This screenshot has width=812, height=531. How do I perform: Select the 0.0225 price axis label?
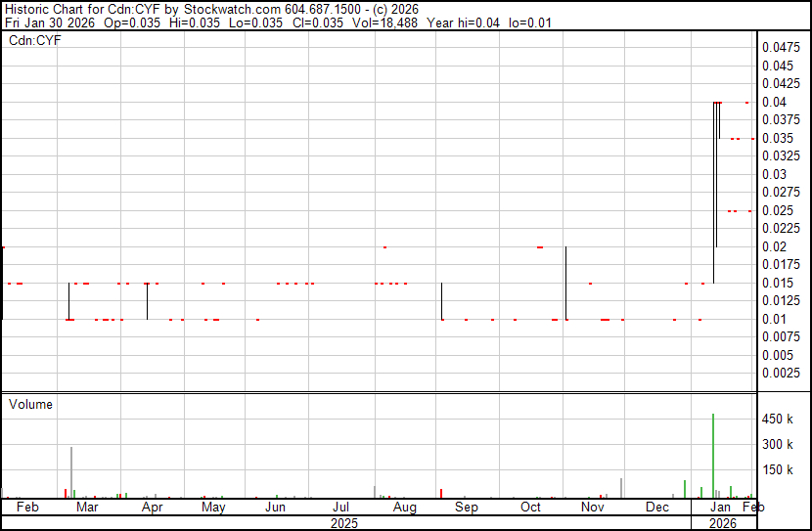click(x=781, y=228)
